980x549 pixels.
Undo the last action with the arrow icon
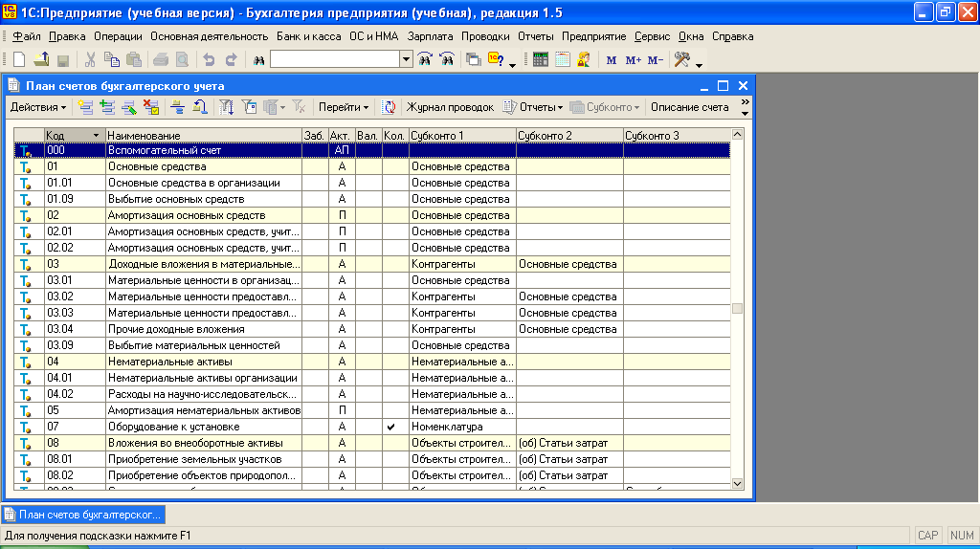tap(209, 59)
